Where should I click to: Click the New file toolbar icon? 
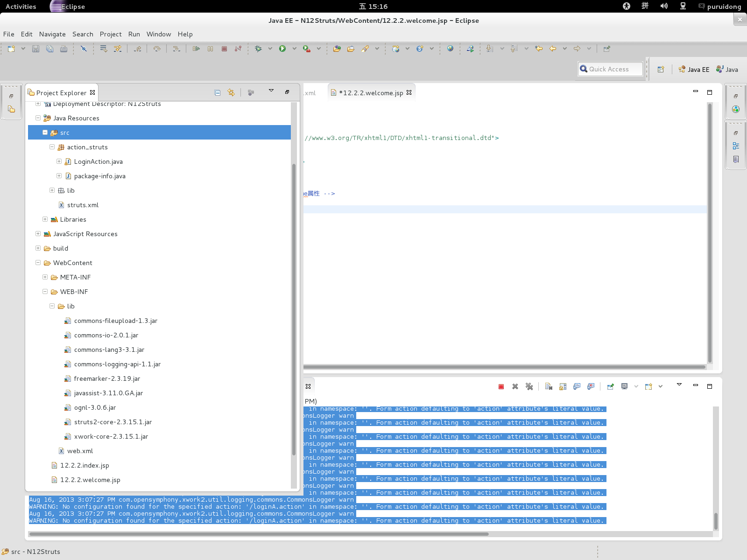[x=12, y=49]
